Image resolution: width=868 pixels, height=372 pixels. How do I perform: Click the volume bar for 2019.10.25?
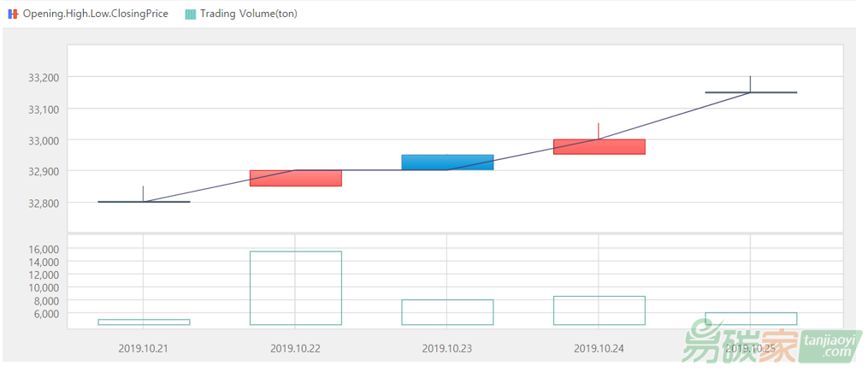[x=750, y=319]
